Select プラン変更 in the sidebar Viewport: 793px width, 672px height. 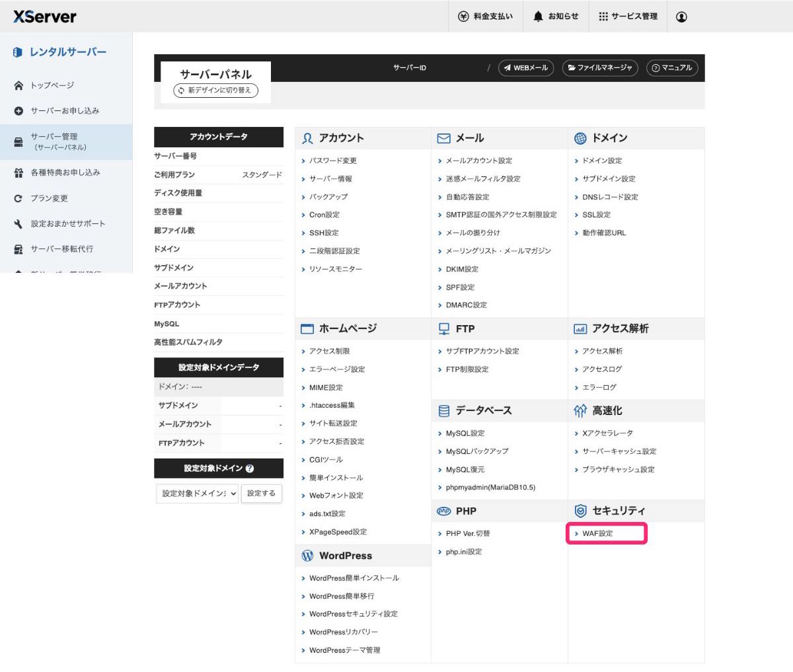[49, 198]
